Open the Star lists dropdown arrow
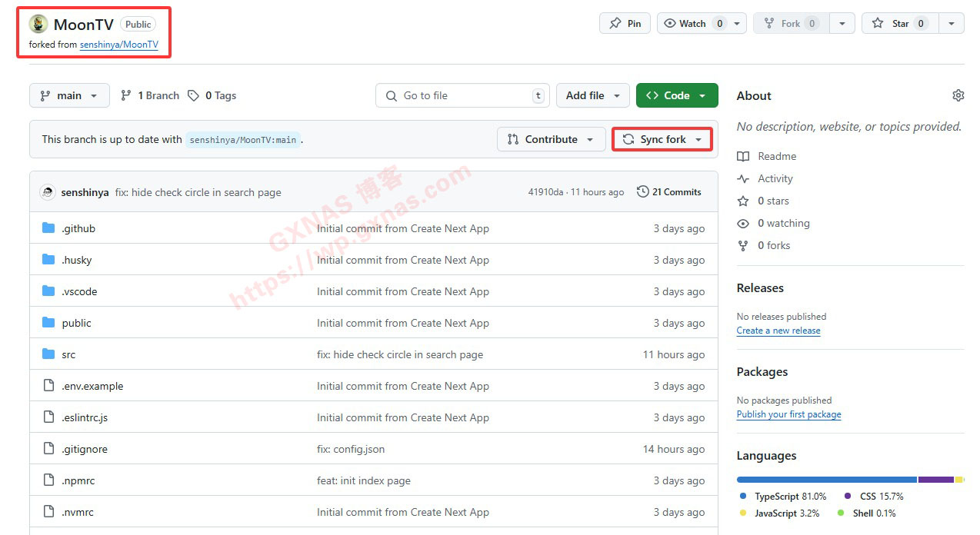 tap(952, 23)
